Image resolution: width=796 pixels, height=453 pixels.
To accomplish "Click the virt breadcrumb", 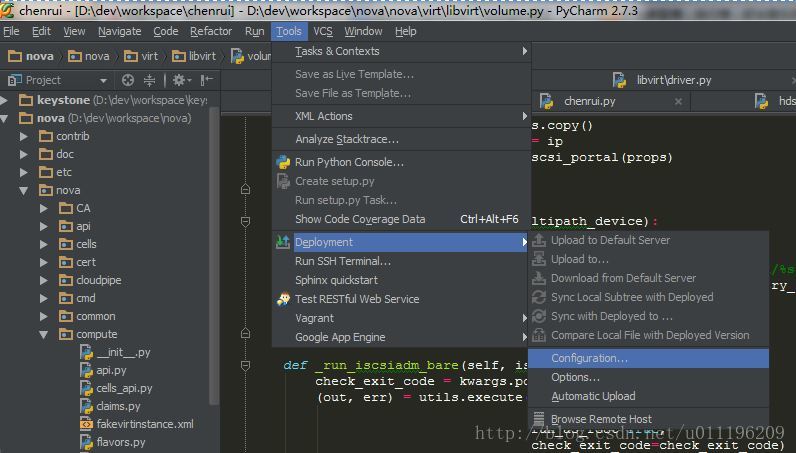I will pos(141,56).
